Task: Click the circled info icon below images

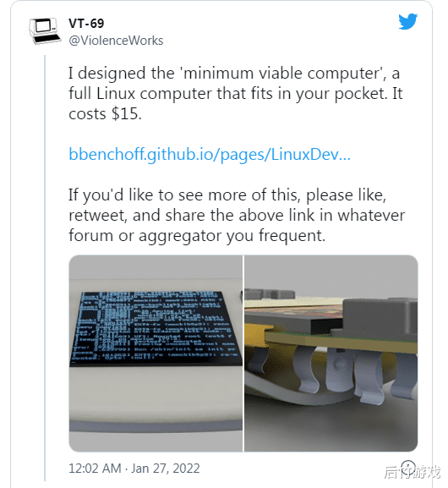Action: 408,467
